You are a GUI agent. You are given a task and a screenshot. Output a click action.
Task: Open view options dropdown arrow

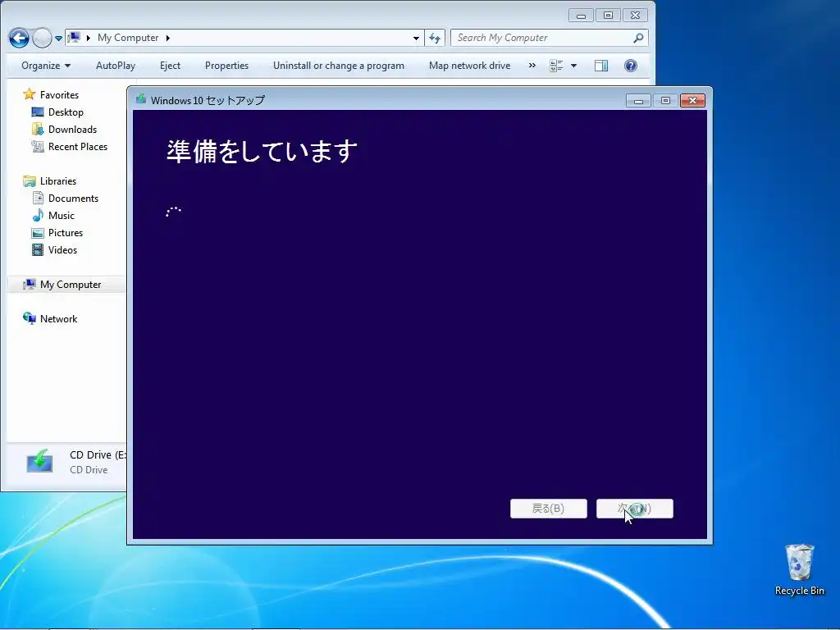click(573, 66)
